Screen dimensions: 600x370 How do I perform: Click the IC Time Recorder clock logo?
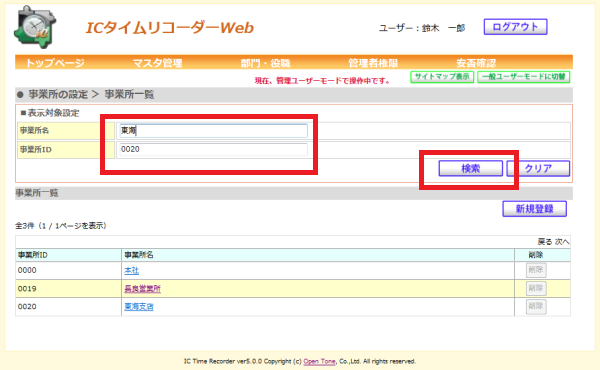coord(35,28)
